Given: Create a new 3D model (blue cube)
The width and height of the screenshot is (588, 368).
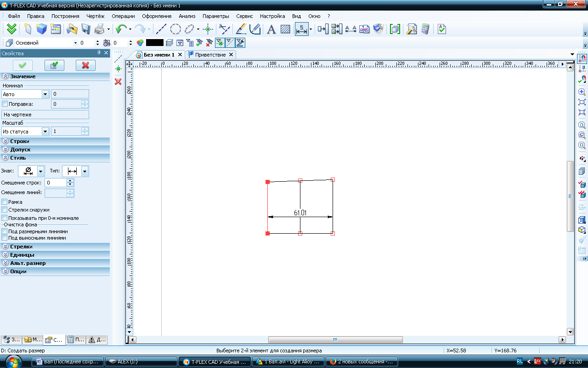Looking at the screenshot, I should [x=42, y=29].
